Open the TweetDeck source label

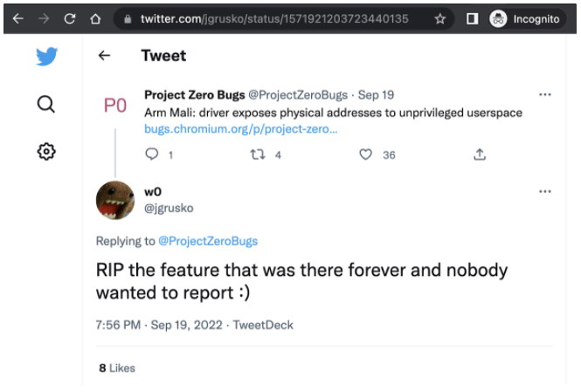click(x=265, y=325)
